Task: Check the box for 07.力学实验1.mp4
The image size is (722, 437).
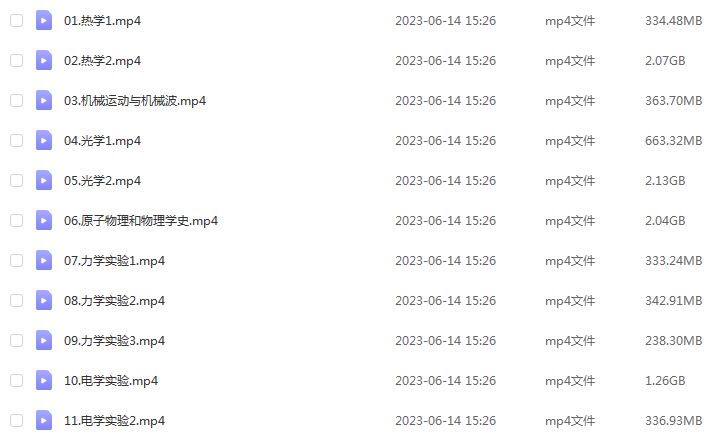Action: pos(17,261)
